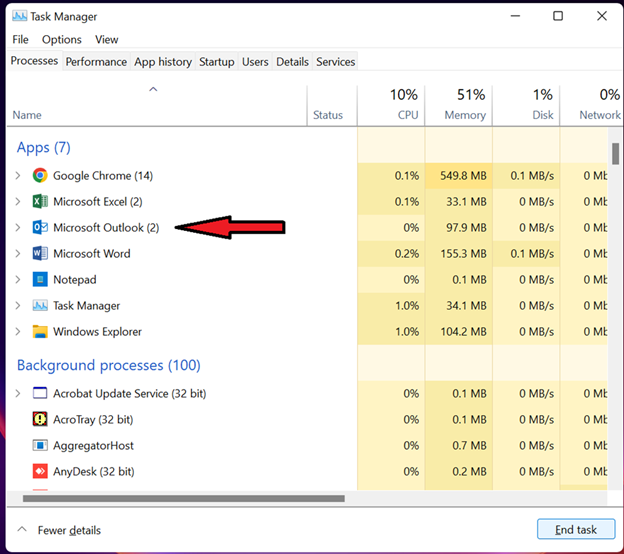Select the Notepad process name

click(x=74, y=279)
